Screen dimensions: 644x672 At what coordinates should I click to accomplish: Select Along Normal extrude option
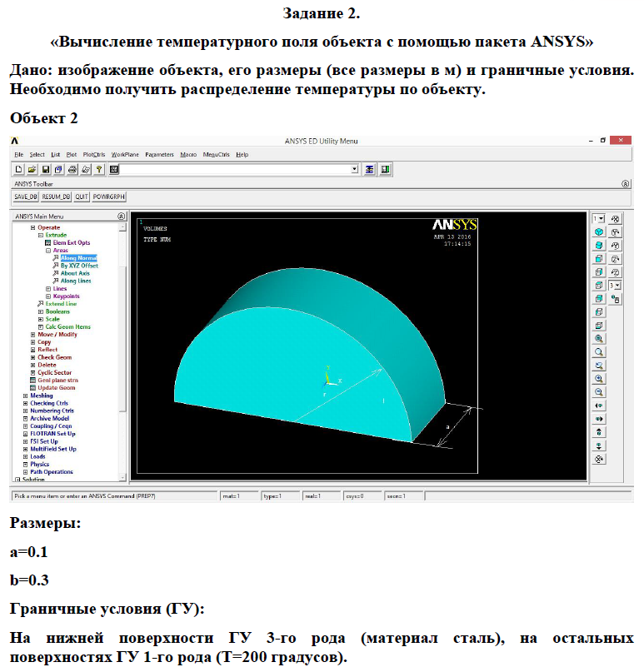tap(79, 258)
